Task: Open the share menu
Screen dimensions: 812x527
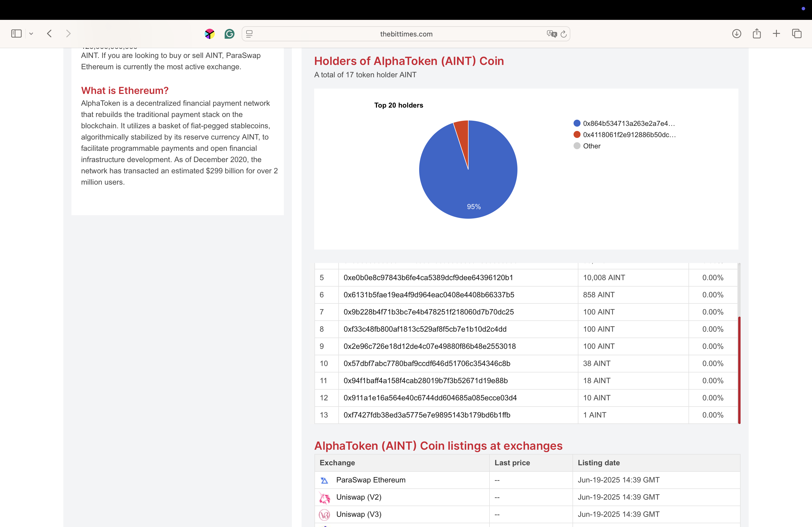Action: pos(757,33)
